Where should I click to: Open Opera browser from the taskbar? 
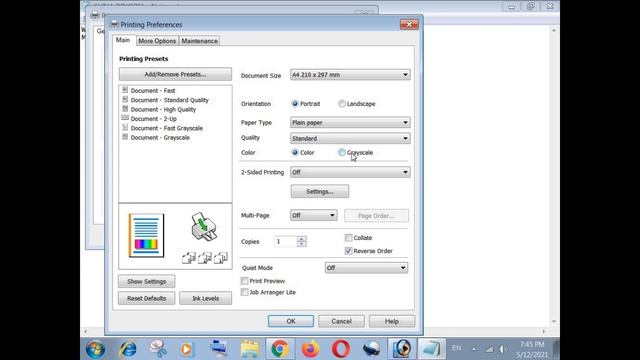tap(341, 349)
